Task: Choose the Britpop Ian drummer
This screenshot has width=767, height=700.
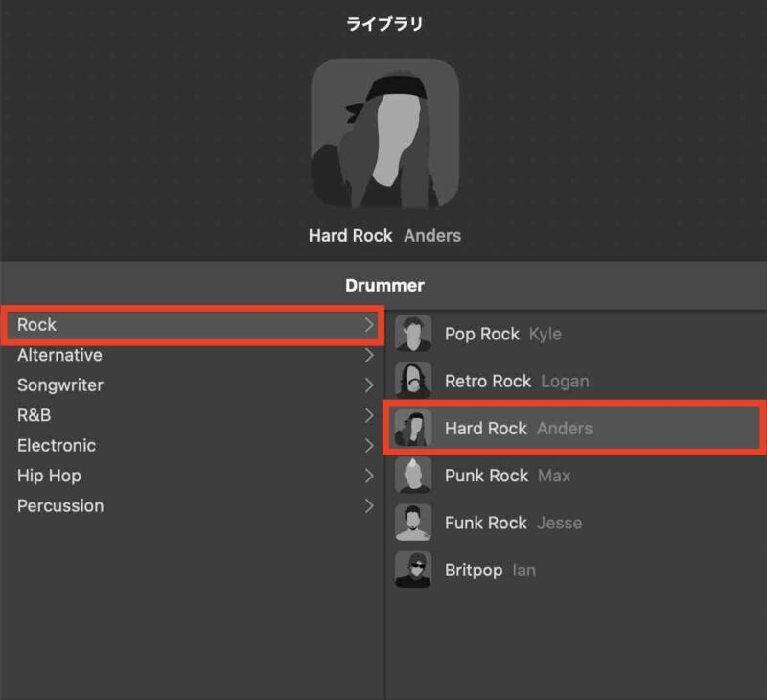Action: point(576,570)
